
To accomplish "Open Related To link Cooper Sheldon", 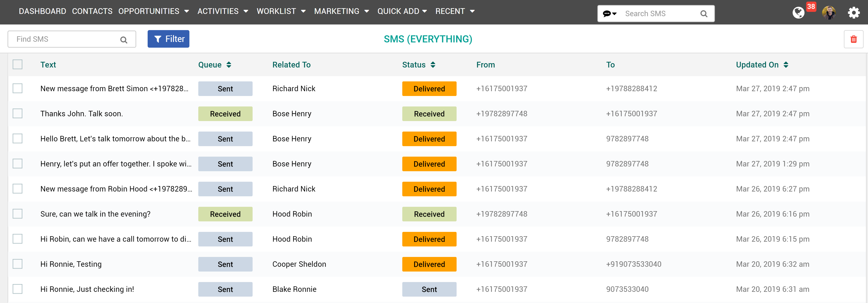I will point(299,264).
